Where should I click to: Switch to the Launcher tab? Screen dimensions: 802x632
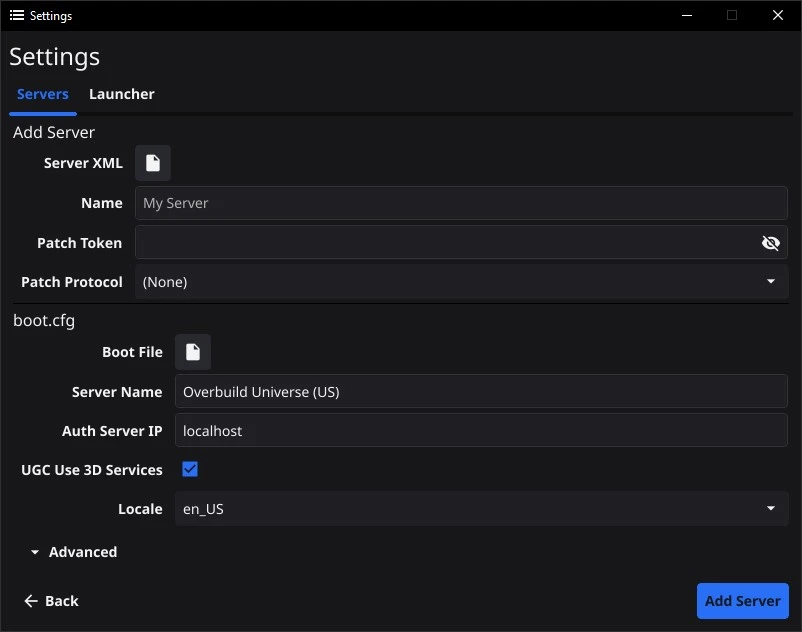click(122, 94)
